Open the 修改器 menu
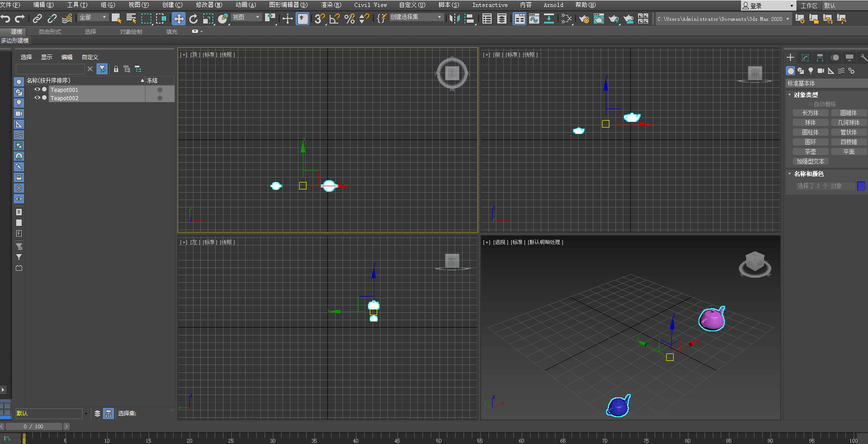This screenshot has height=444, width=868. 209,5
